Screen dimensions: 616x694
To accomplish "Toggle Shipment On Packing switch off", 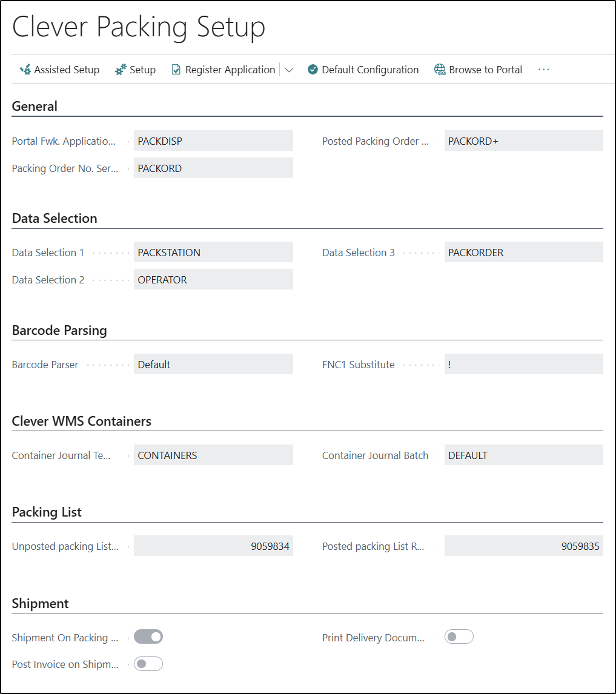I will tap(148, 637).
